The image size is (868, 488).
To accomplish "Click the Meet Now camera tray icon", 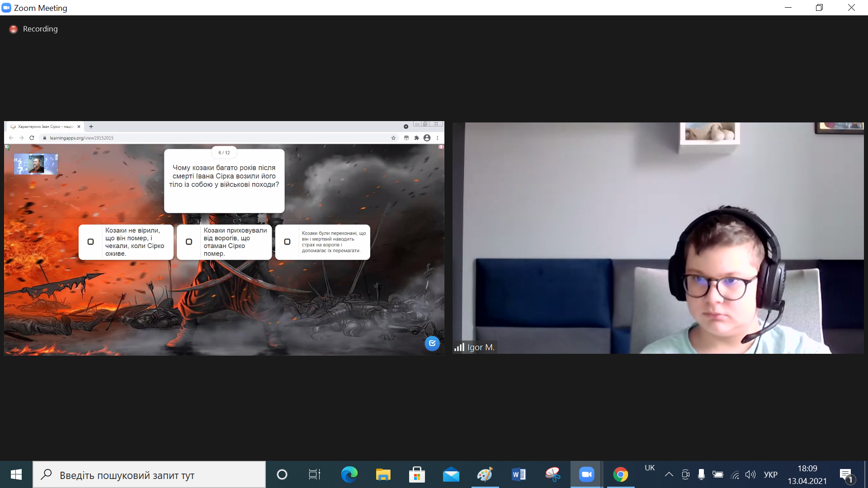I will 685,474.
